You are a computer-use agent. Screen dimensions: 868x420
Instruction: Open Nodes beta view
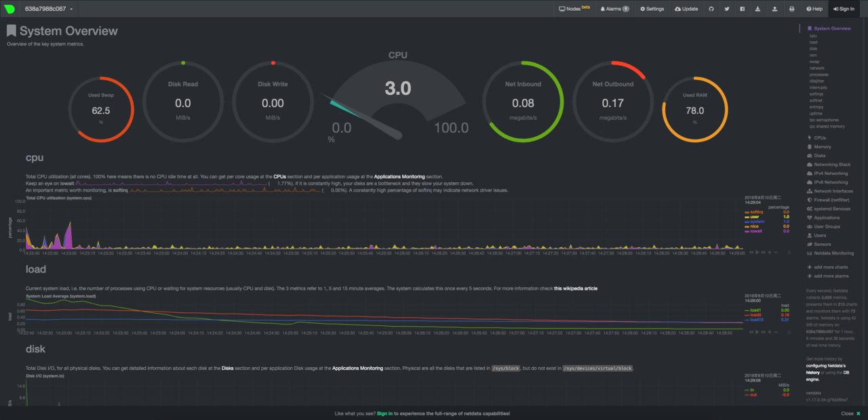pos(574,9)
